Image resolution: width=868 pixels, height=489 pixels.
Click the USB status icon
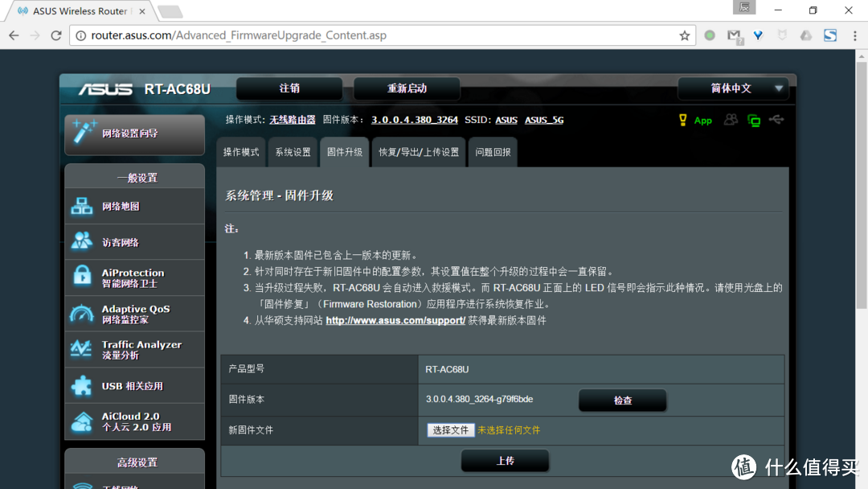click(776, 120)
